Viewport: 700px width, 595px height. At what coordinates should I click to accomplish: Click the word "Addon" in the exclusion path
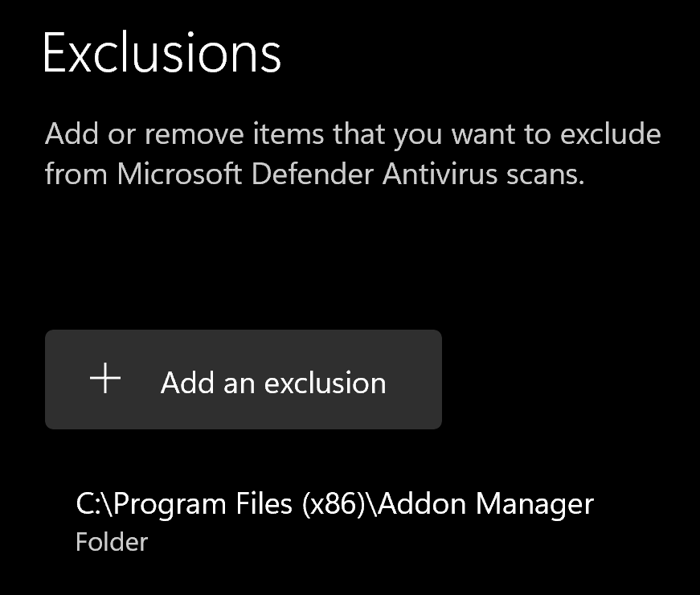(421, 504)
